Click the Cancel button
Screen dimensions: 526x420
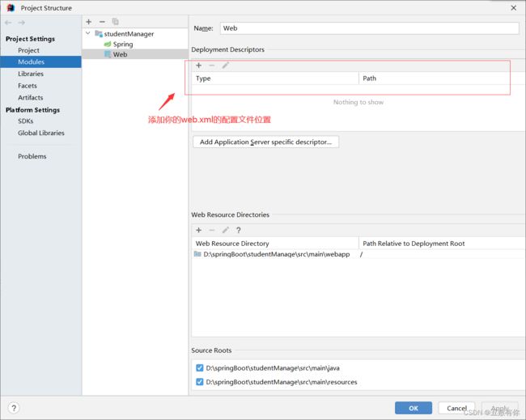(x=456, y=408)
